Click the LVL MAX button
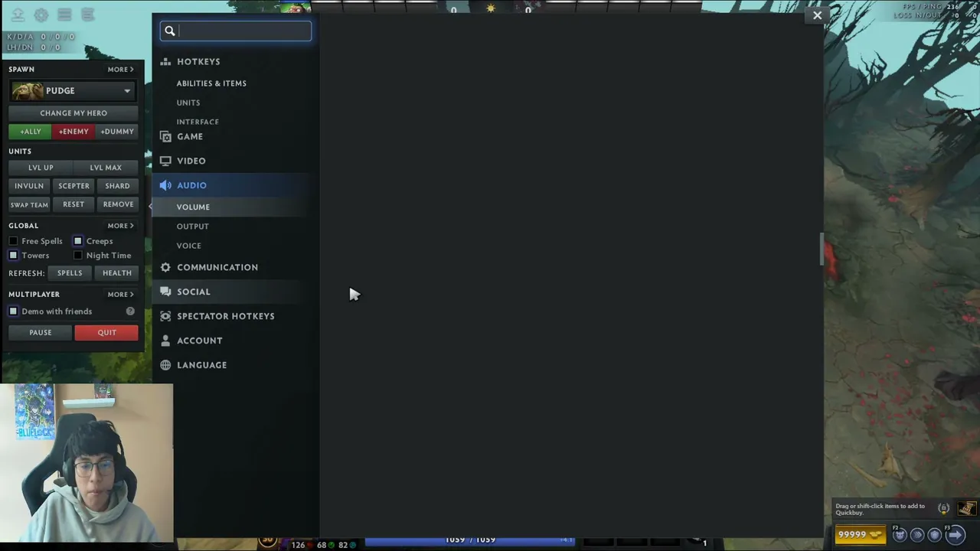 click(106, 168)
